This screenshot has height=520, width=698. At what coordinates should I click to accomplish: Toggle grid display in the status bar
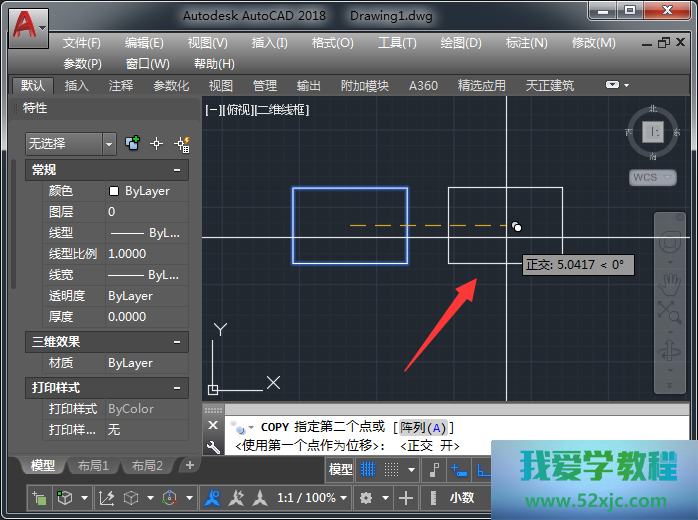pos(369,469)
